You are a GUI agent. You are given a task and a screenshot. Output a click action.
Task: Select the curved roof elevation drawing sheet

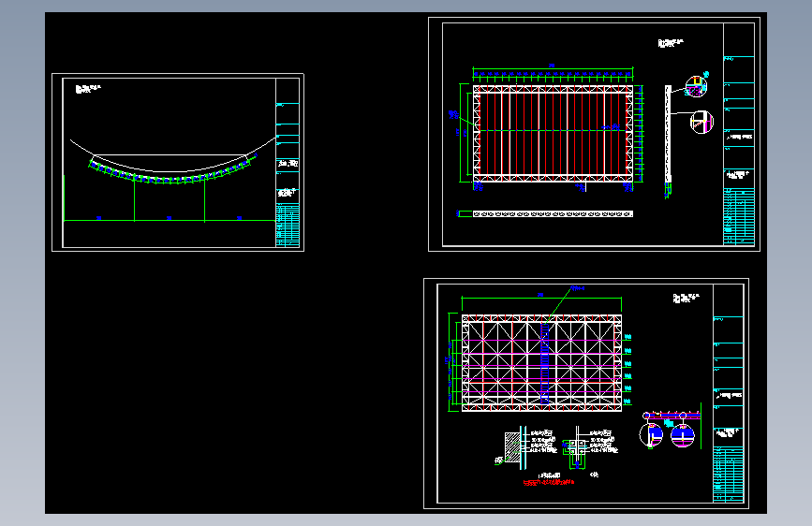178,163
